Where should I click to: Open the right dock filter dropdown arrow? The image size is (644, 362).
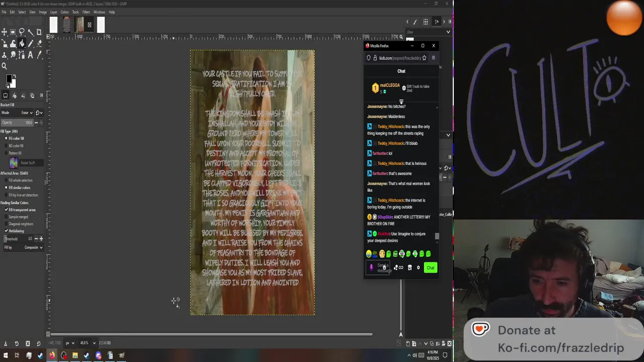tap(448, 32)
